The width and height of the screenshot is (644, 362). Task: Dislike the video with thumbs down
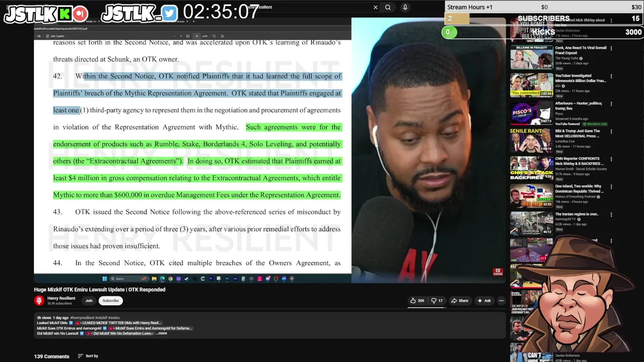pos(437,301)
